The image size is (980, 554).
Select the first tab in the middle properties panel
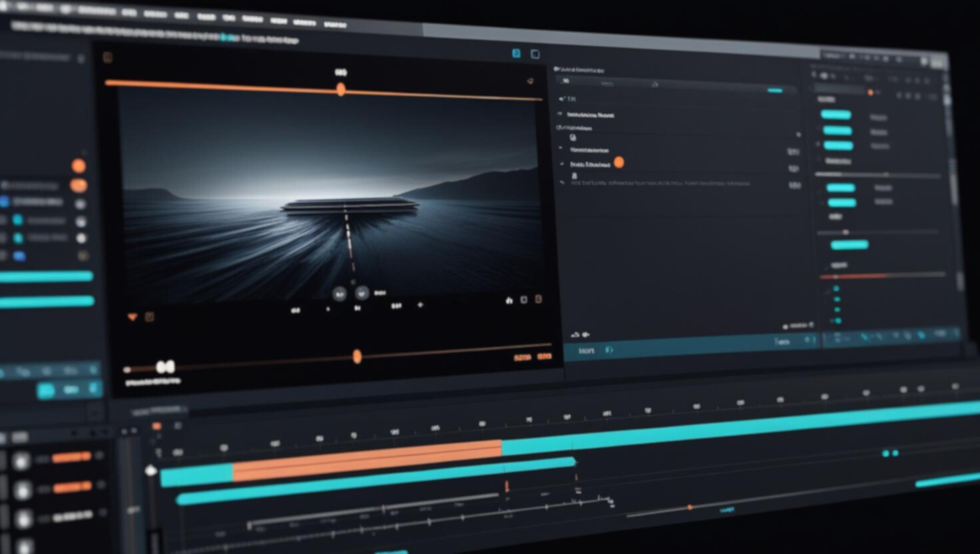(x=566, y=81)
